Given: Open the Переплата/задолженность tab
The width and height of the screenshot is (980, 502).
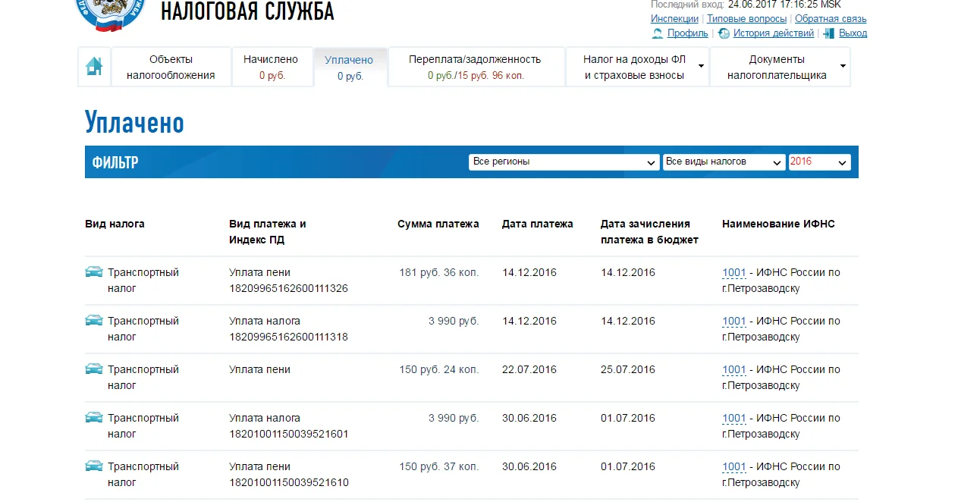Looking at the screenshot, I should tap(476, 67).
